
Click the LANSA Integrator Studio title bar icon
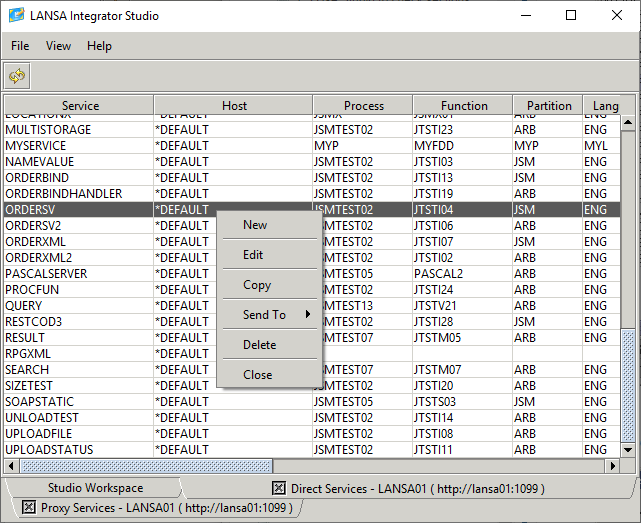(x=17, y=16)
